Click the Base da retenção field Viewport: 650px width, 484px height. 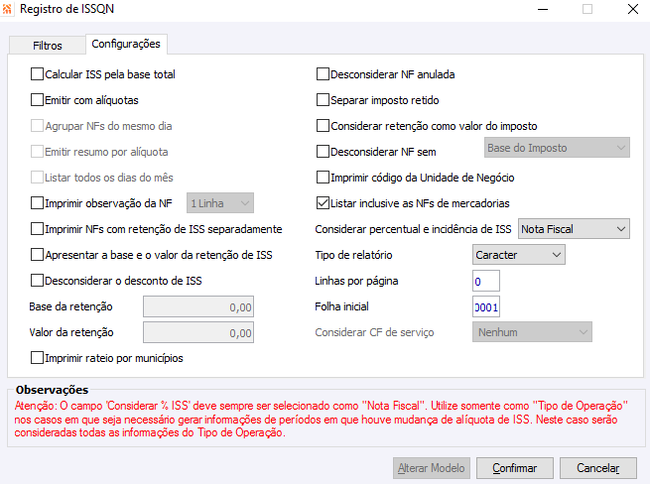tap(199, 307)
